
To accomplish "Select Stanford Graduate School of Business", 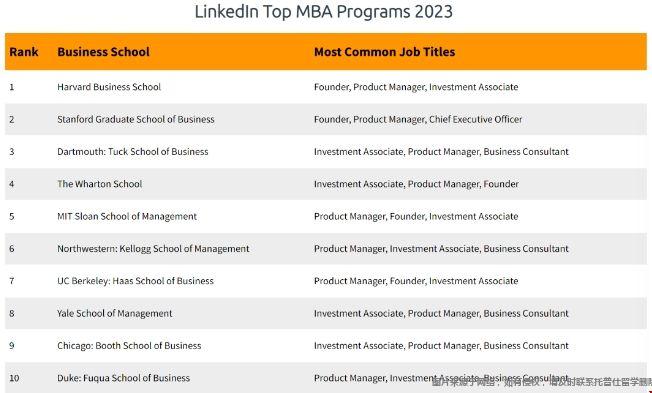I will pos(136,119).
